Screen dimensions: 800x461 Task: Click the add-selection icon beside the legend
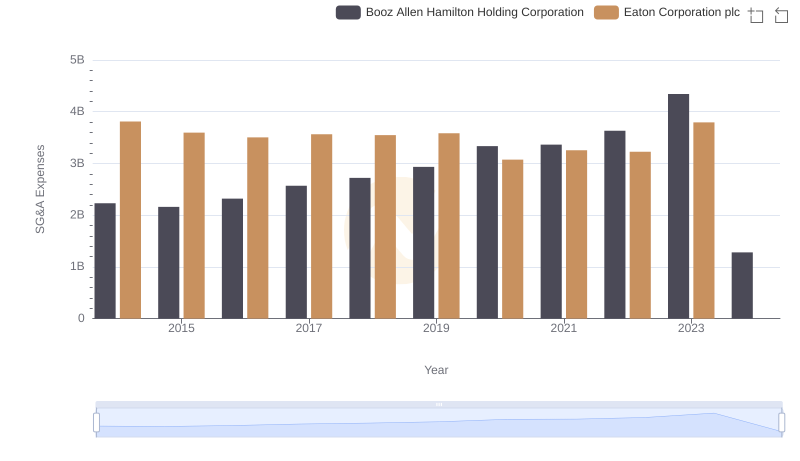tap(756, 15)
